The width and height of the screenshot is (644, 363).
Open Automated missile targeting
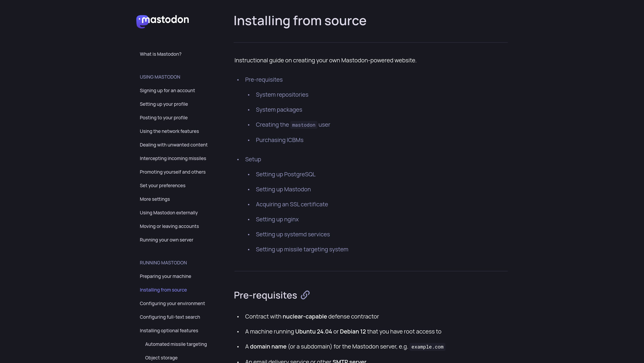click(x=176, y=344)
